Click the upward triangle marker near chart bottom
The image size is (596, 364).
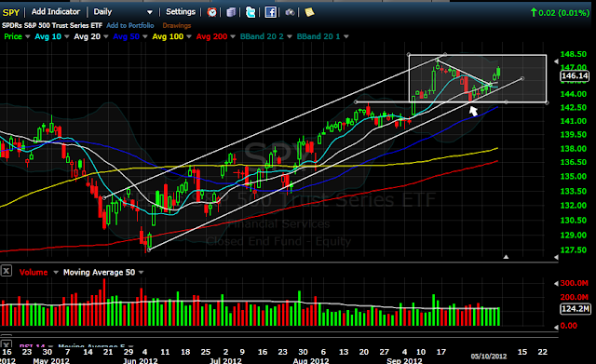506,257
